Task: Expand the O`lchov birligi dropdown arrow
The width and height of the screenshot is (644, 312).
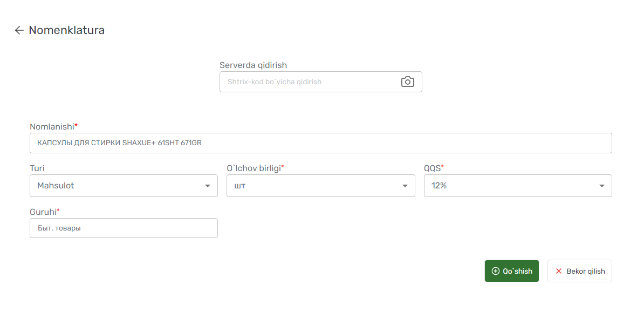Action: 405,186
